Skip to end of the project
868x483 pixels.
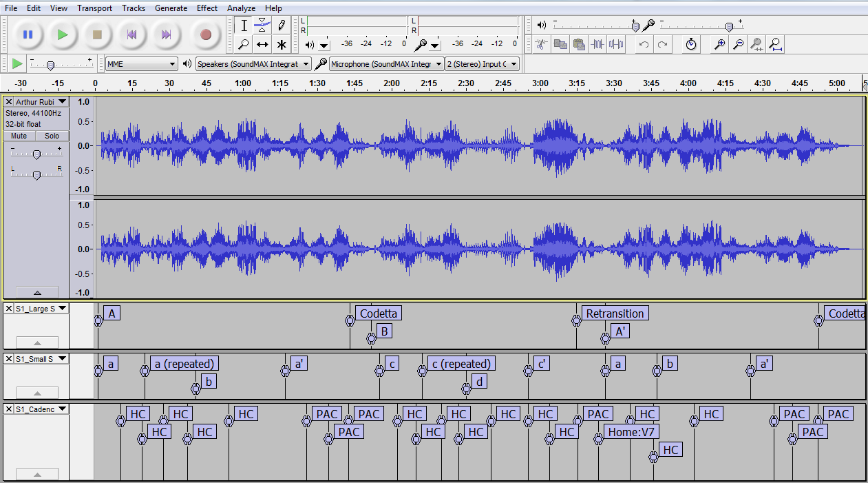coord(166,34)
